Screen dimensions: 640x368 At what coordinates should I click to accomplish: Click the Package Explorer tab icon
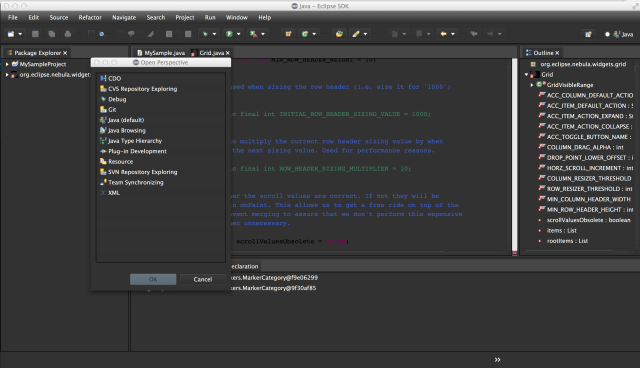(x=10, y=53)
